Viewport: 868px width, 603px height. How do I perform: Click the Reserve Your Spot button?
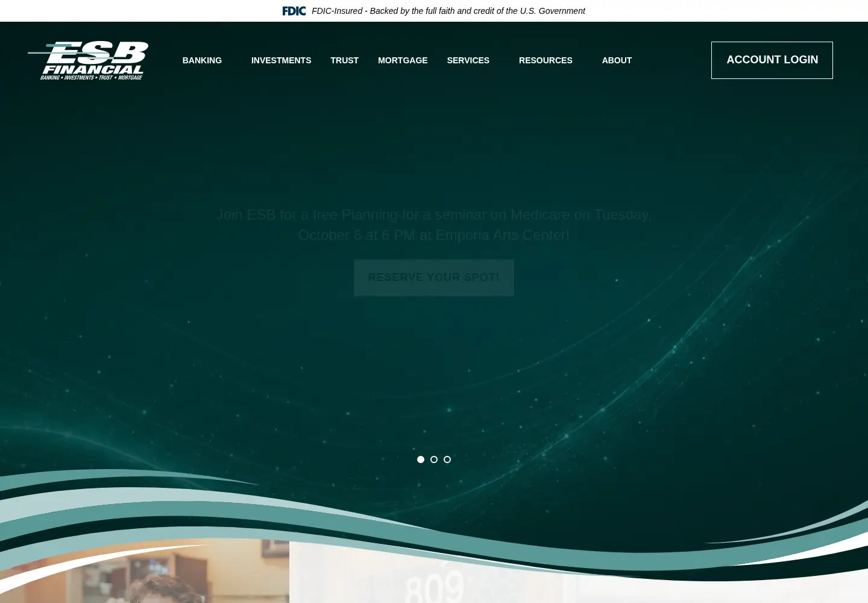point(434,277)
